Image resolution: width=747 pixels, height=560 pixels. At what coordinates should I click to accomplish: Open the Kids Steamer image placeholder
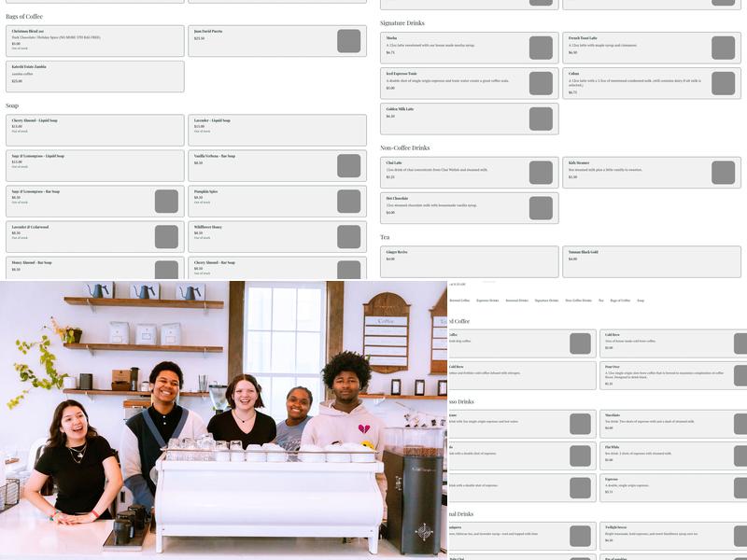coord(723,173)
